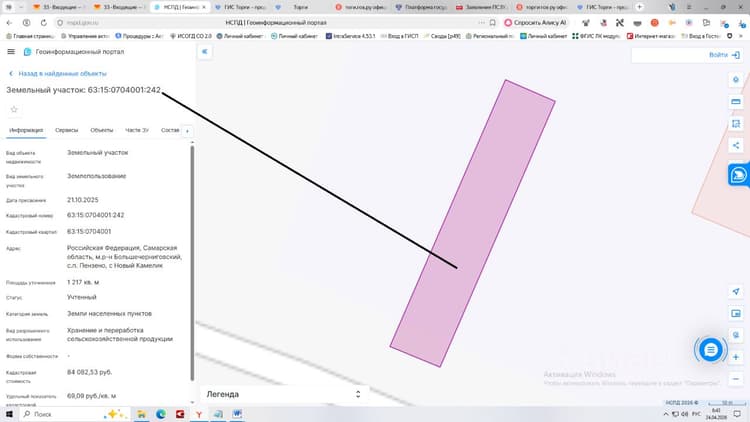Click the share map icon
Viewport: 750px width, 422px height.
click(736, 145)
